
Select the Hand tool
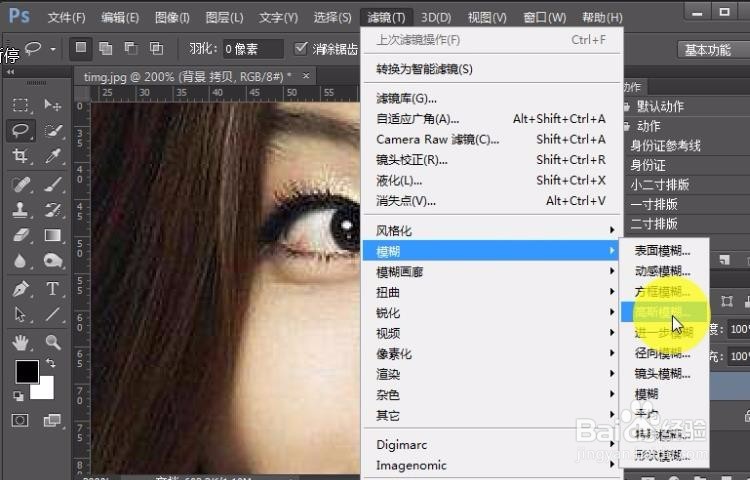click(x=20, y=342)
